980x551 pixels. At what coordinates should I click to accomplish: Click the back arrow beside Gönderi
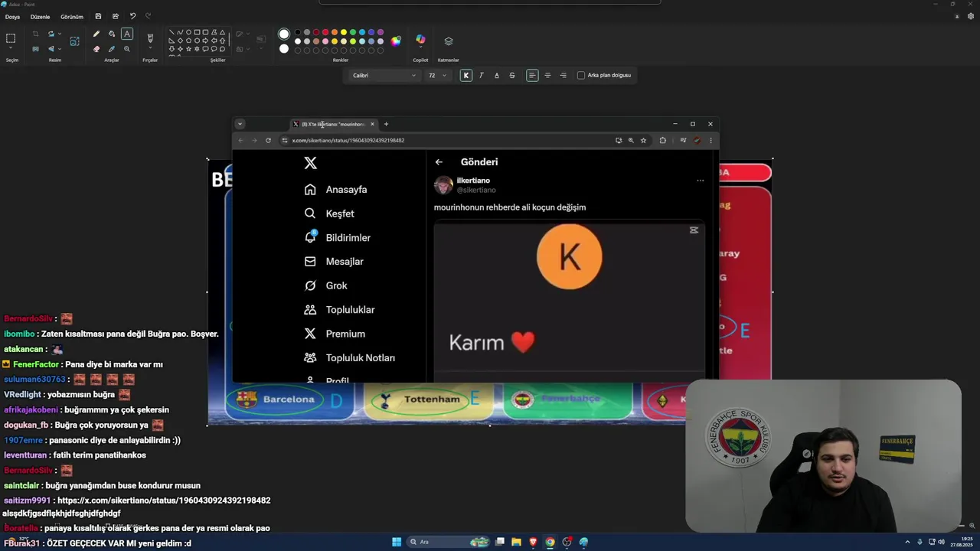(439, 161)
